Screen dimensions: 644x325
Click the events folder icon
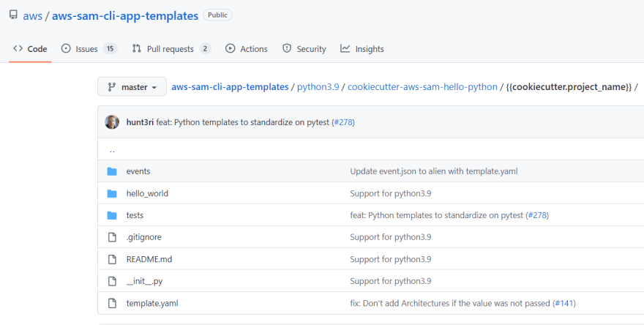click(112, 171)
